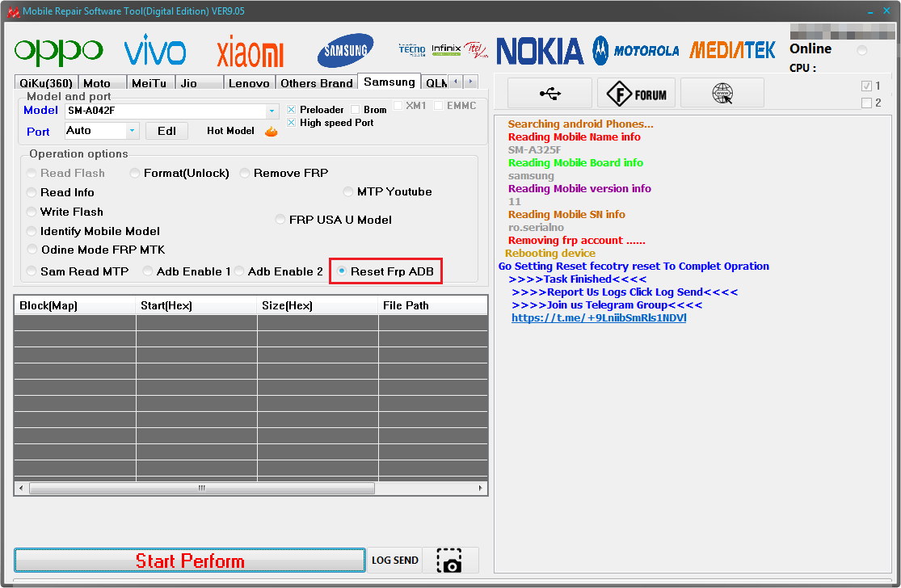Toggle checkbox 1 in the right panel

[866, 86]
